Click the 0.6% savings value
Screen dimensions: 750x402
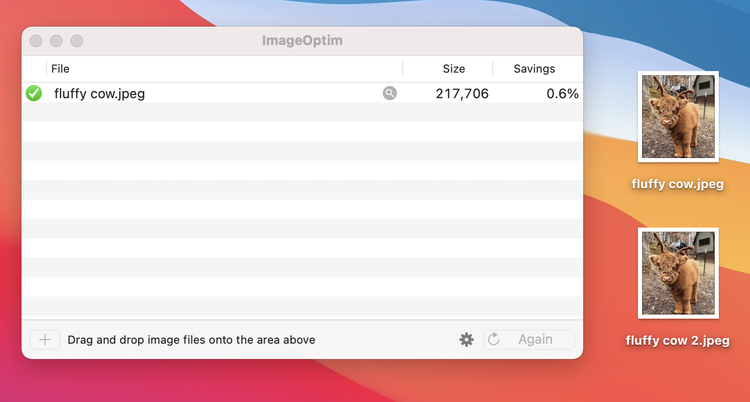[x=562, y=93]
